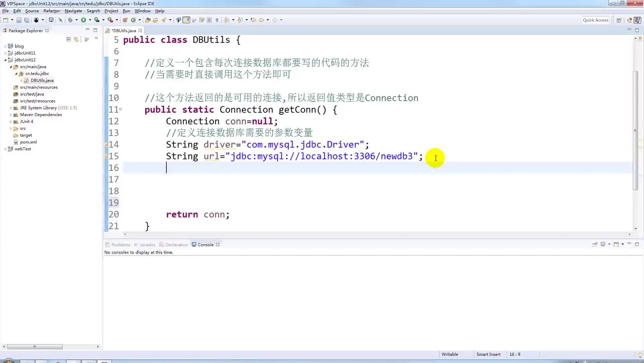This screenshot has height=363, width=644.
Task: Click Collapse All in Package Explorer
Action: 68,39
